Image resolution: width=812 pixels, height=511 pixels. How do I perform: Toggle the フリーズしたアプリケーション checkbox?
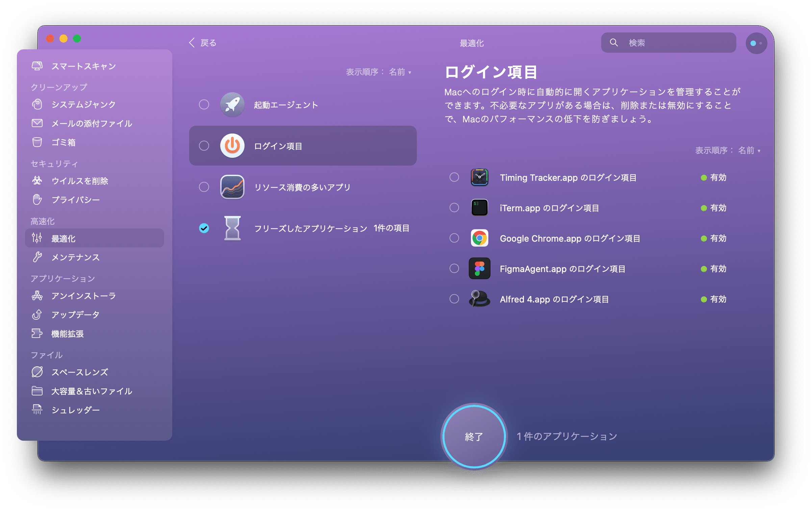pos(204,228)
